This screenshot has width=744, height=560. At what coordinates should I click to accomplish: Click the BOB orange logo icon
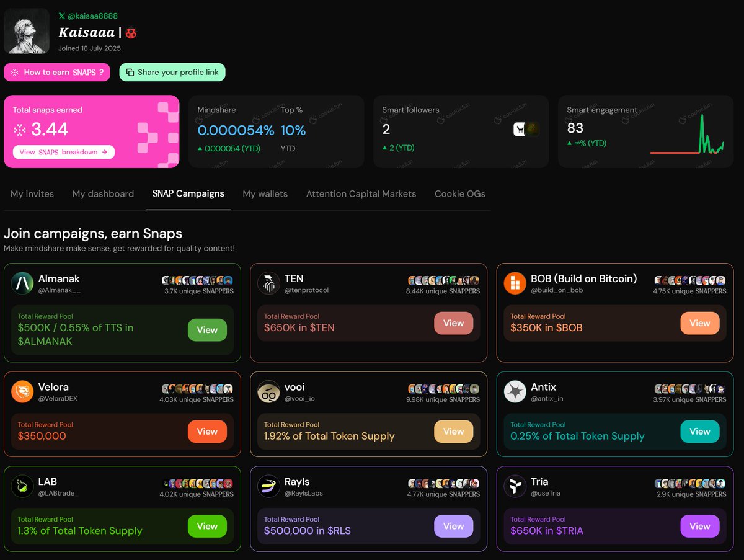pos(515,283)
